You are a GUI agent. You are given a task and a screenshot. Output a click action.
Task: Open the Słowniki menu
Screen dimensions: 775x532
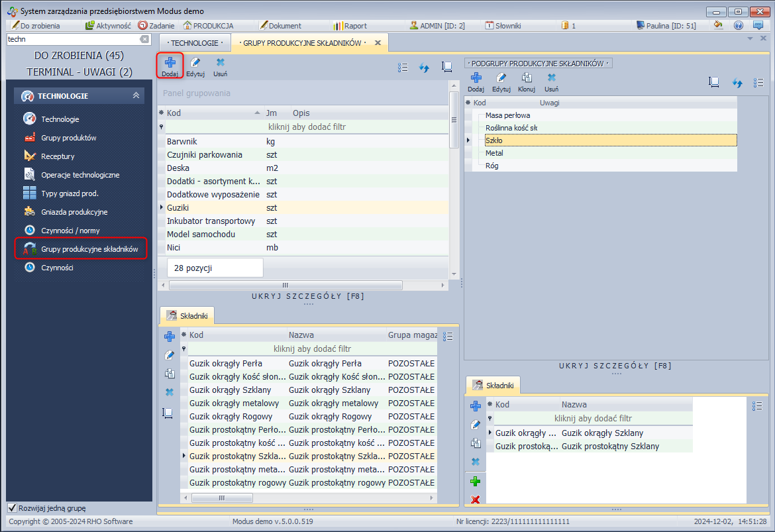pos(509,26)
